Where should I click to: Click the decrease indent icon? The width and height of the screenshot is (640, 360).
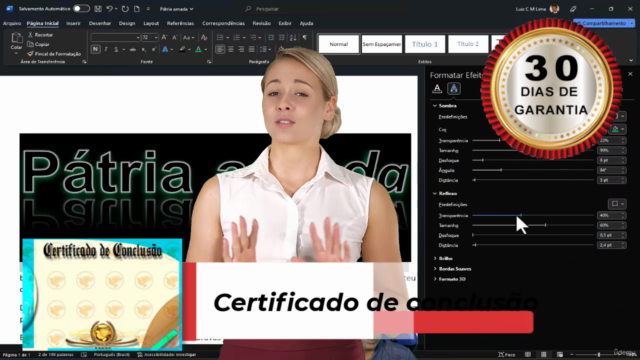pyautogui.click(x=271, y=38)
